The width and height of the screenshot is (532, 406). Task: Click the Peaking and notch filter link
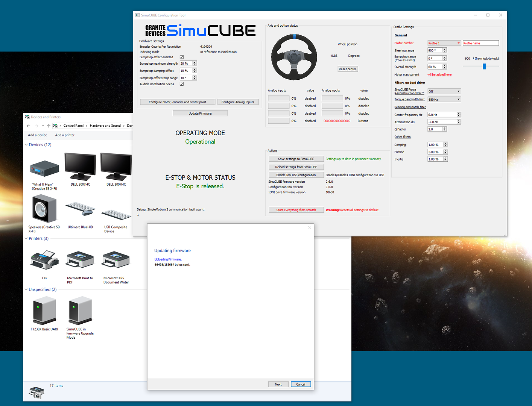coord(410,107)
